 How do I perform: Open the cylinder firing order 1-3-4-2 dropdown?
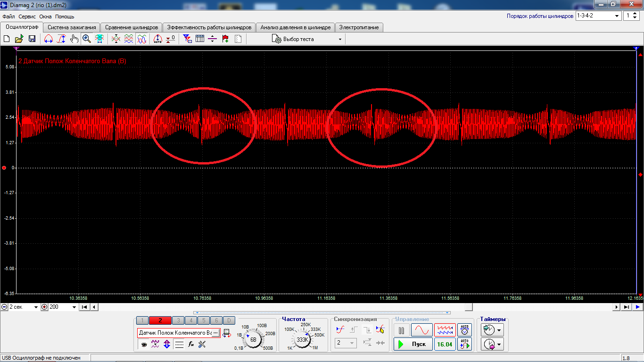tap(598, 16)
